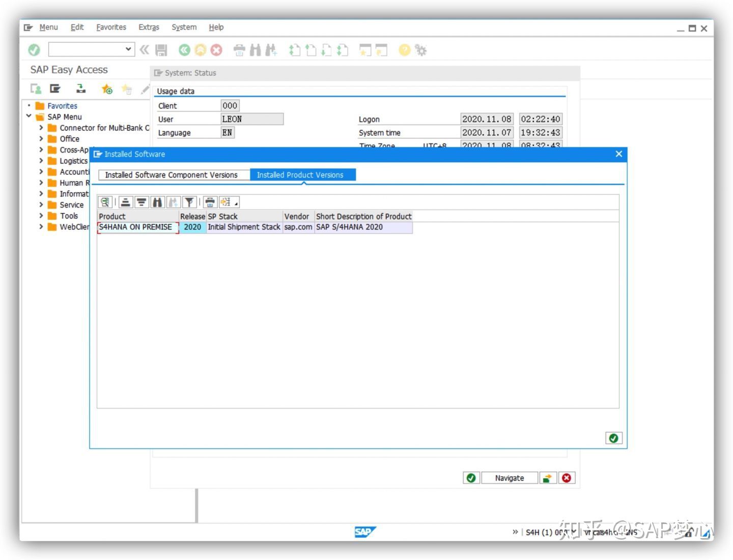Select the Installed Product Versions tab
This screenshot has width=733, height=560.
click(302, 175)
